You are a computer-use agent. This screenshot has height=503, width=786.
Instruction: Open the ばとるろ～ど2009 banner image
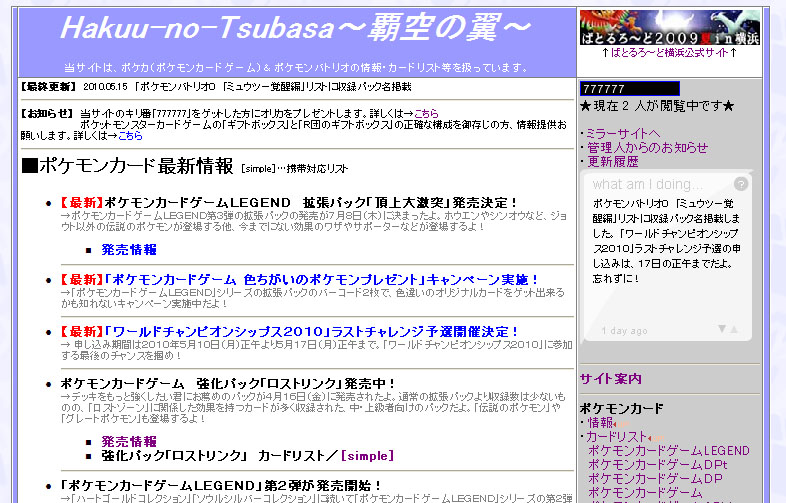click(x=670, y=27)
